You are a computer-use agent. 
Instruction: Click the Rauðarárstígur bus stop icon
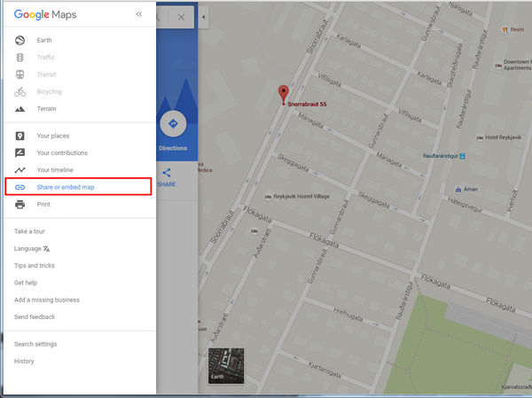(462, 156)
